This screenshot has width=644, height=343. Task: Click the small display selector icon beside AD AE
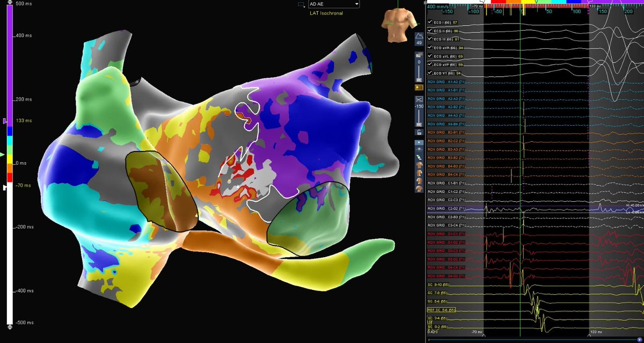(x=301, y=4)
